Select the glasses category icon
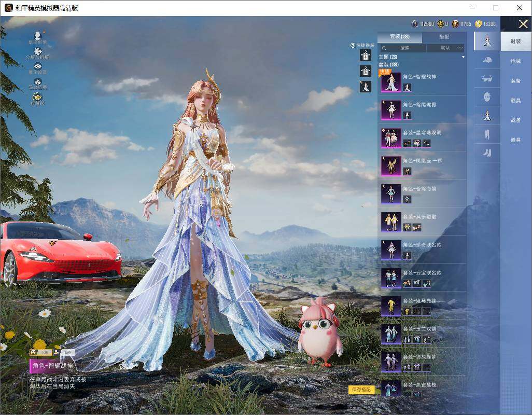 487,78
